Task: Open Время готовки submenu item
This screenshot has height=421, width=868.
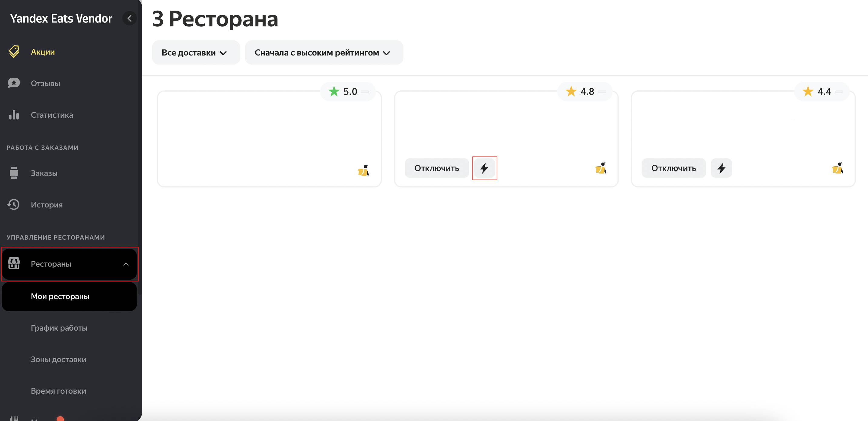Action: tap(58, 391)
